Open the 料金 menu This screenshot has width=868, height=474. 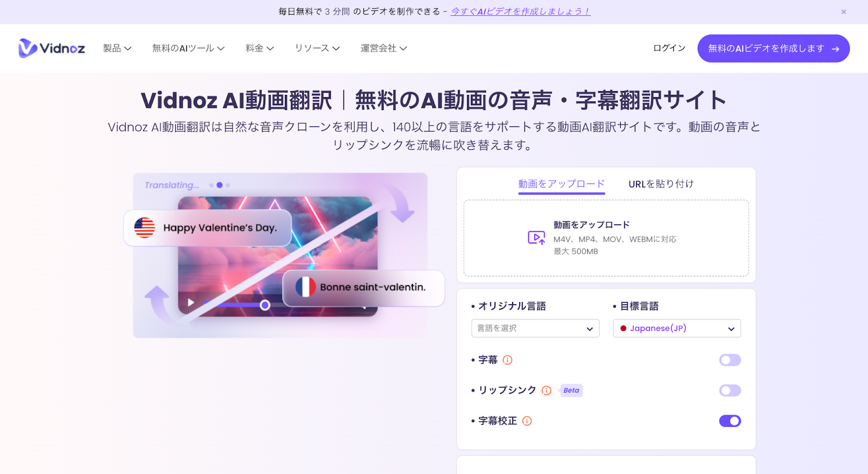pos(260,48)
